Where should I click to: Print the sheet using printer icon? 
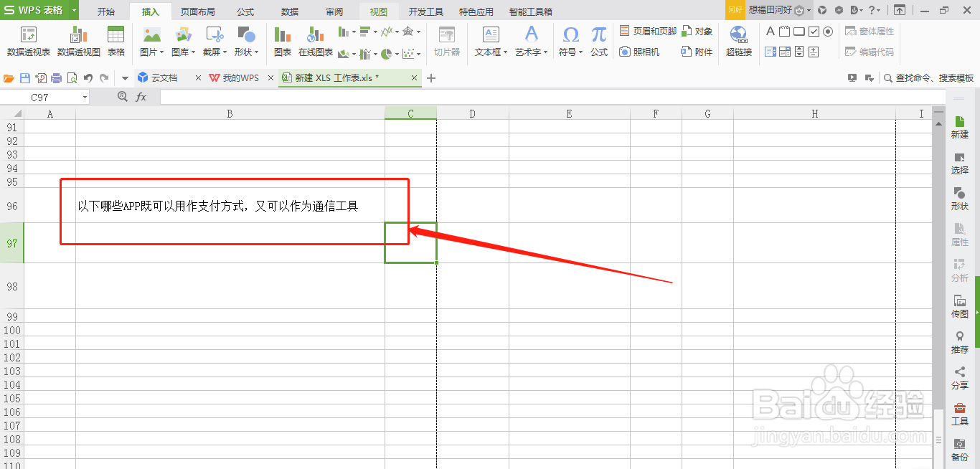[x=57, y=78]
